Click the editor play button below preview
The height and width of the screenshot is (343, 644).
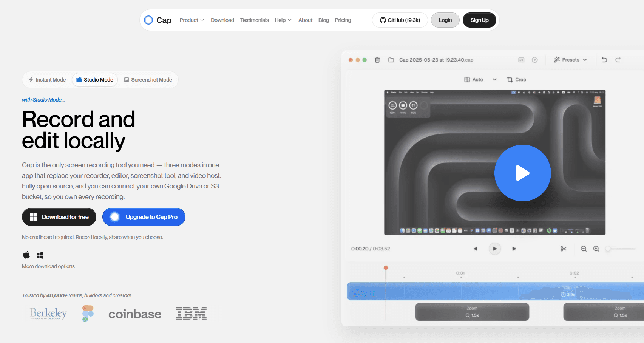495,249
